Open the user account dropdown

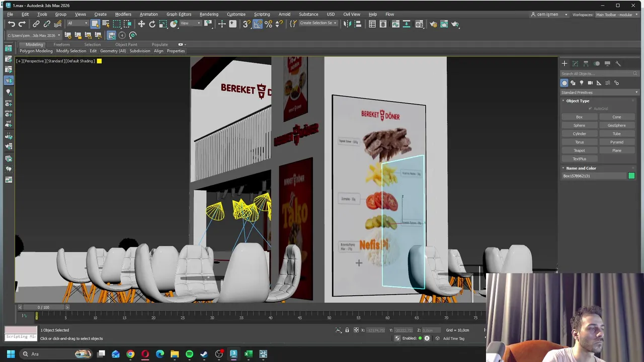(x=549, y=15)
